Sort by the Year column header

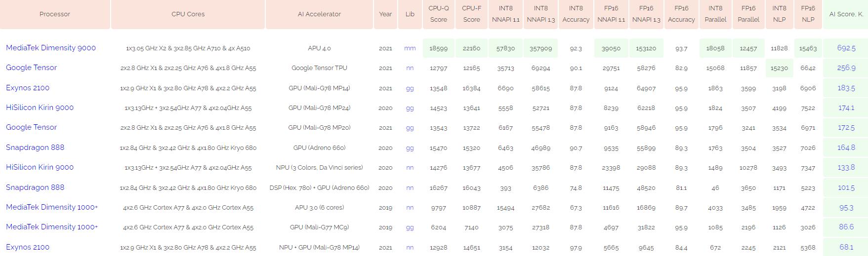click(385, 14)
